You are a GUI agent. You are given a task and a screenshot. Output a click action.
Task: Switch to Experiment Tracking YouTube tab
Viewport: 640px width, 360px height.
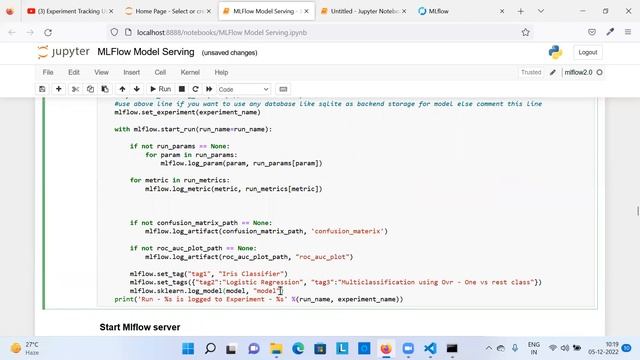click(70, 11)
